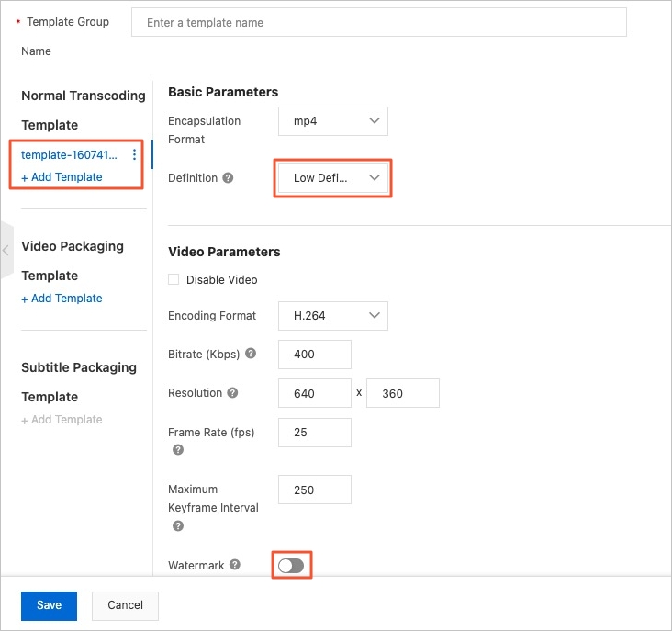
Task: Collapse the left side panel arrow
Action: (6, 250)
